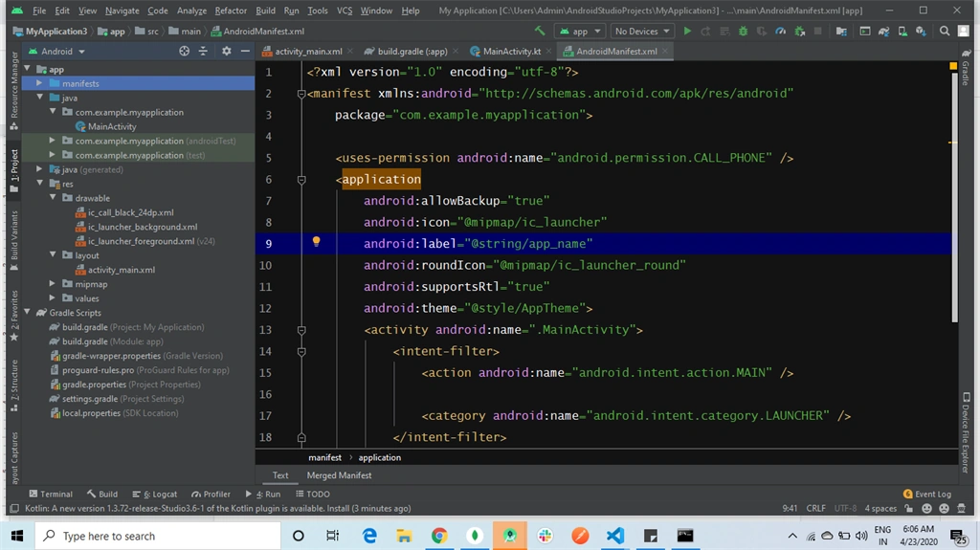Open ic_call_black_24dp.xml in the project tree
The width and height of the screenshot is (980, 550).
[130, 212]
